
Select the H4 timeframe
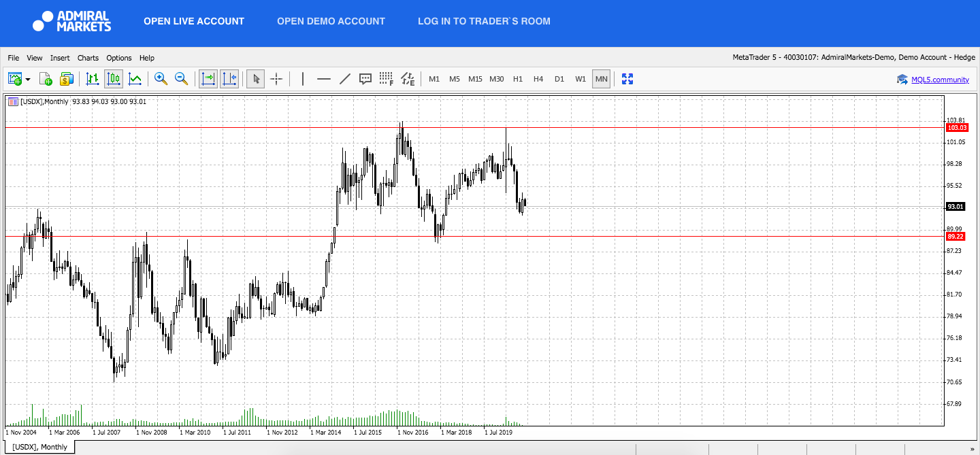coord(538,79)
